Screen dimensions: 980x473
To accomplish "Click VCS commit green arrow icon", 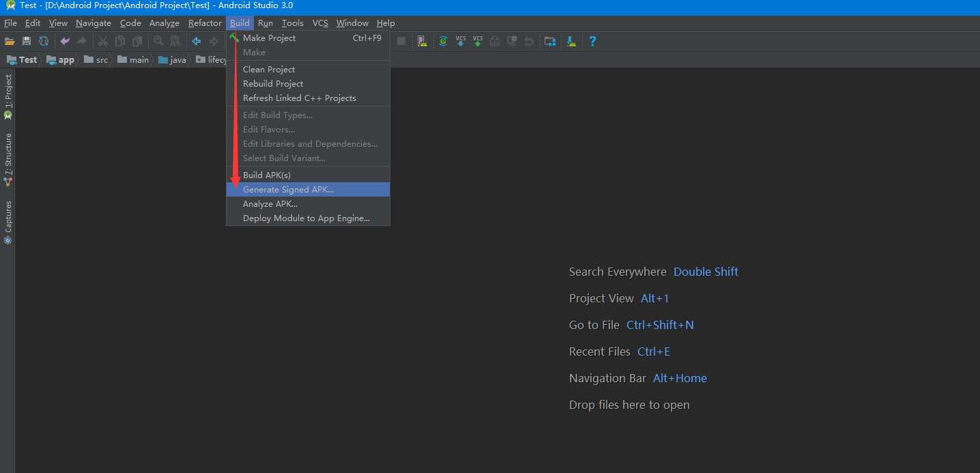I will pyautogui.click(x=478, y=41).
